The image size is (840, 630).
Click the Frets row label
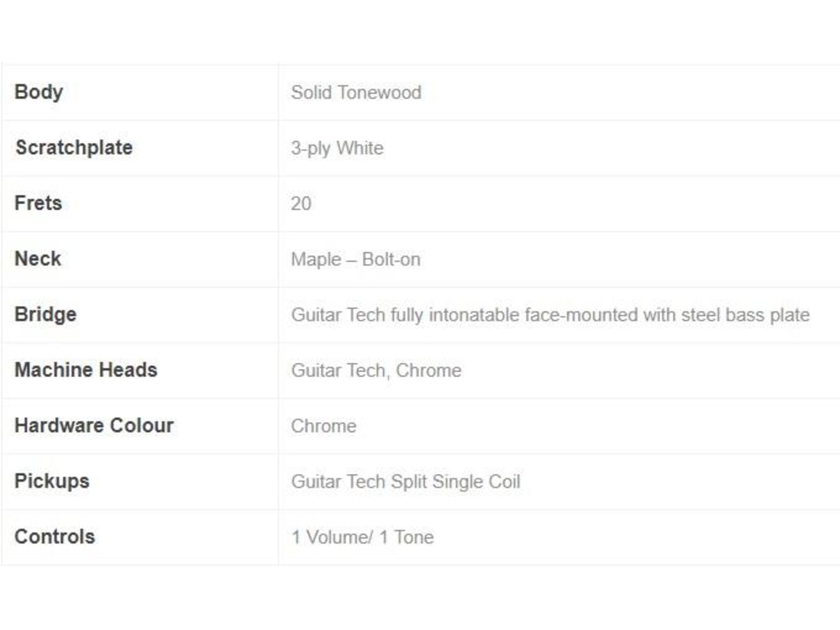click(x=38, y=203)
